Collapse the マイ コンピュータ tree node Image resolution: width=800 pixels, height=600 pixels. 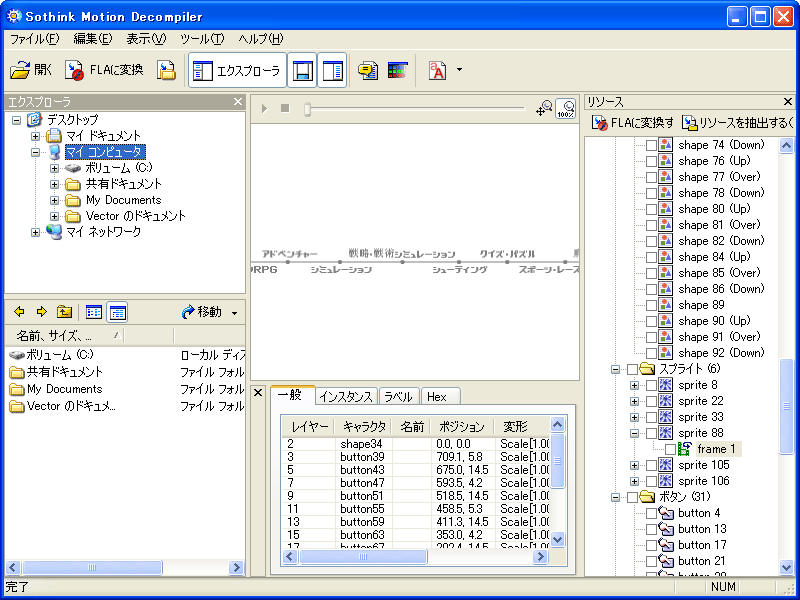(35, 152)
